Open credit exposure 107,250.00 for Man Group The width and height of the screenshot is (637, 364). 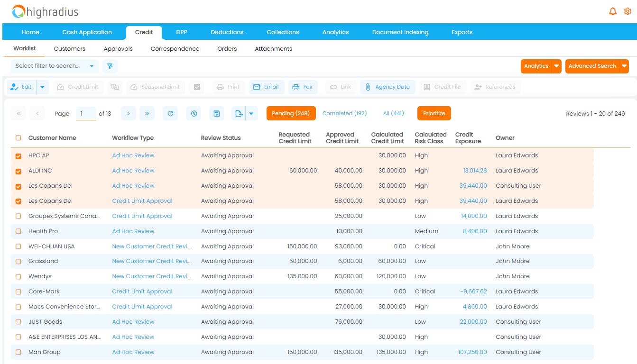(472, 352)
